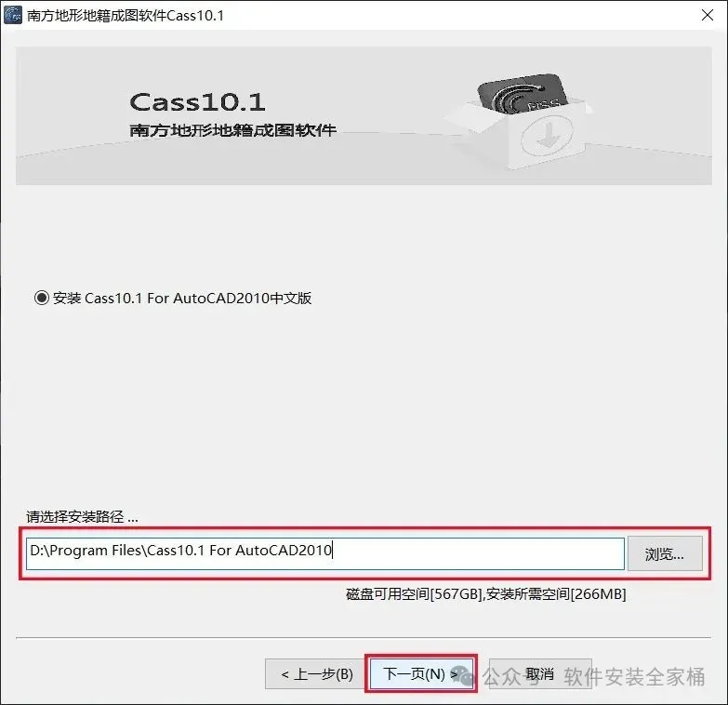Select the 安装 Cass10.1 For AutoCAD2010 radio button
728x705 pixels.
click(x=41, y=298)
